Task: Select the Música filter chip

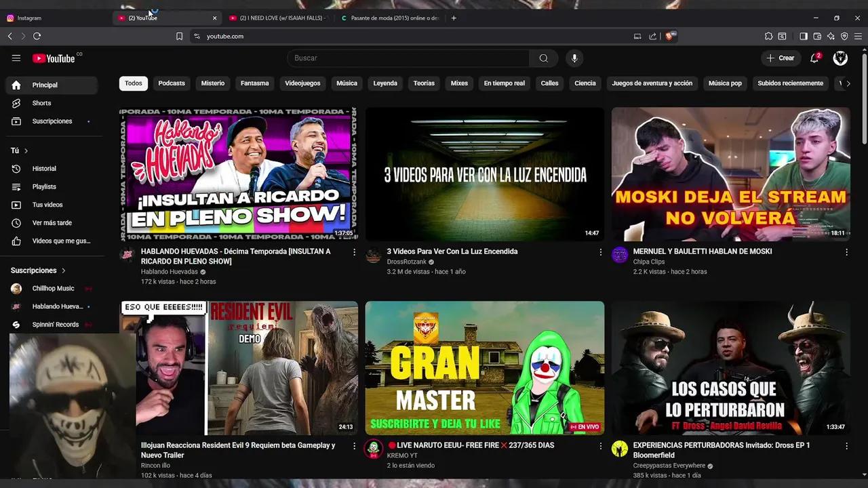Action: pos(347,83)
